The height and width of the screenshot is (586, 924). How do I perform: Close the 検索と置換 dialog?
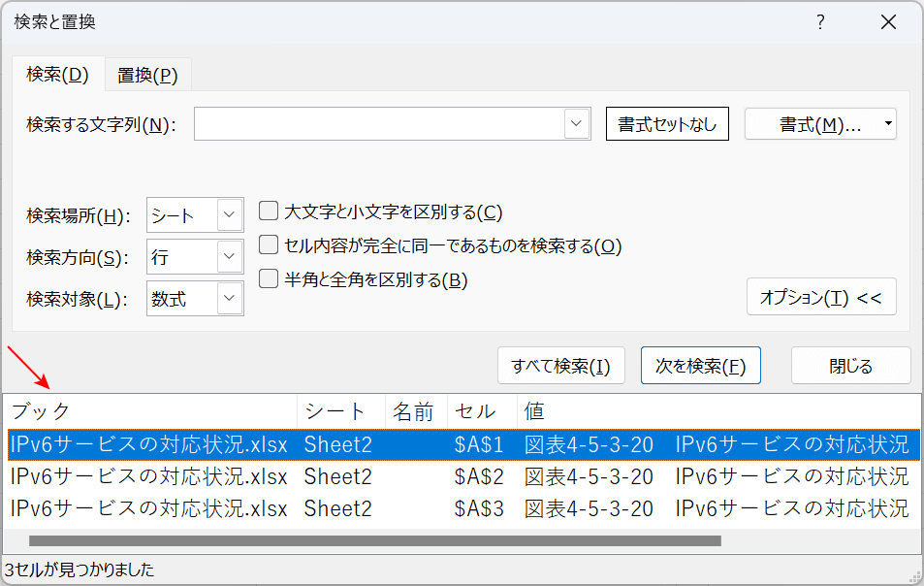888,22
